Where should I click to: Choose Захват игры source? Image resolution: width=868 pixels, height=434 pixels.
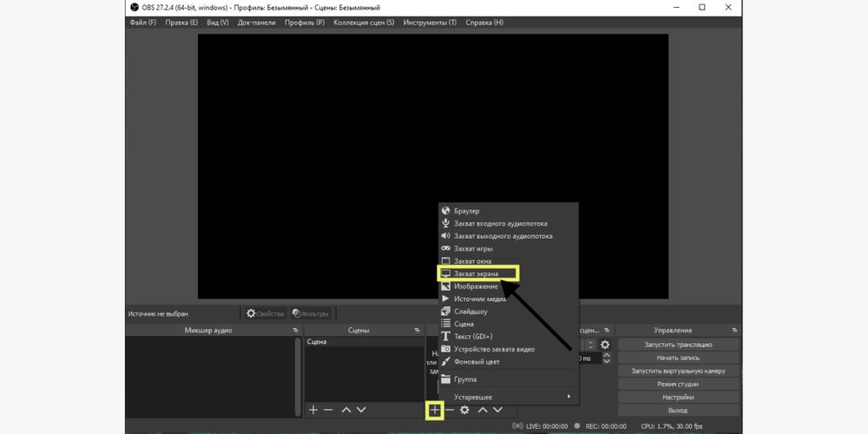coord(508,248)
